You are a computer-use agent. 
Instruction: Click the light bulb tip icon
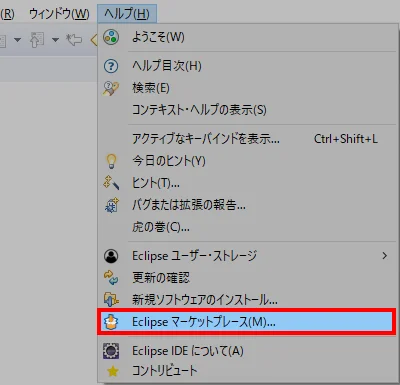coord(111,161)
